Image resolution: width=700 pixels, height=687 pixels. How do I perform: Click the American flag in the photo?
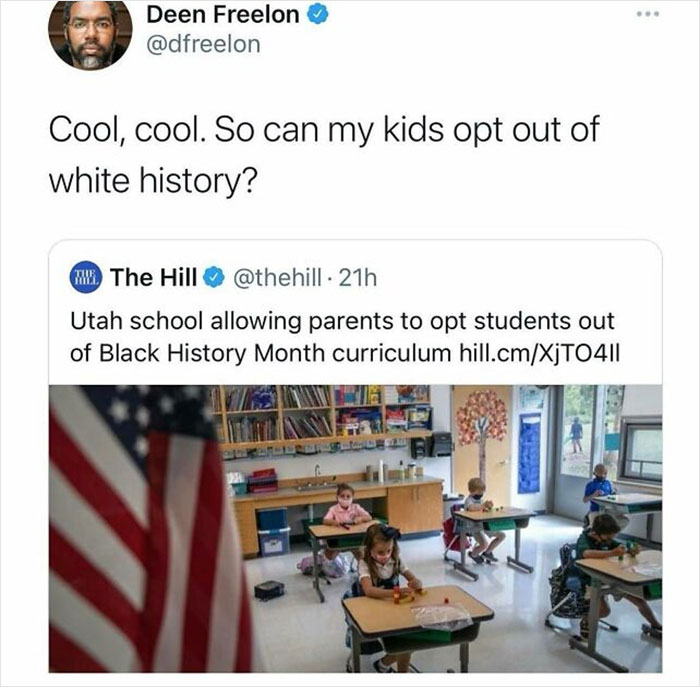140,530
